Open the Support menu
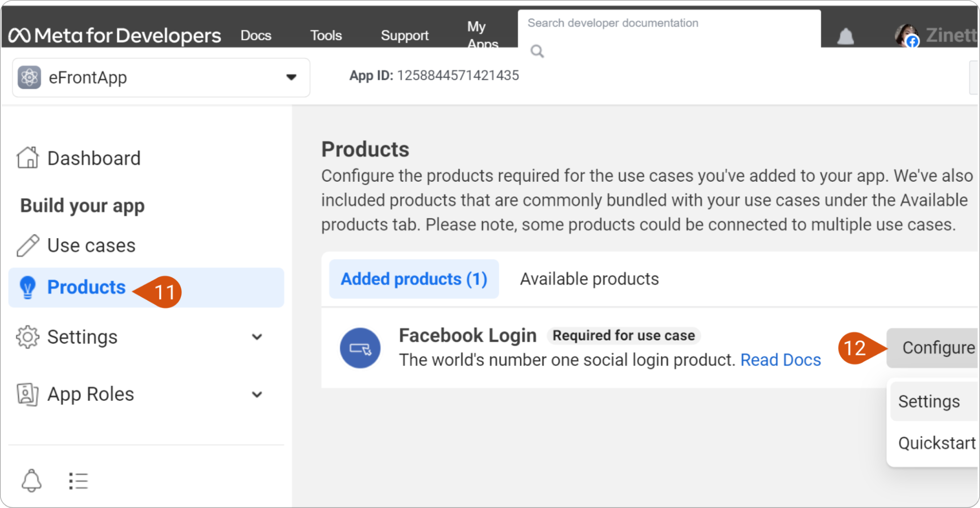980x508 pixels. pyautogui.click(x=404, y=35)
